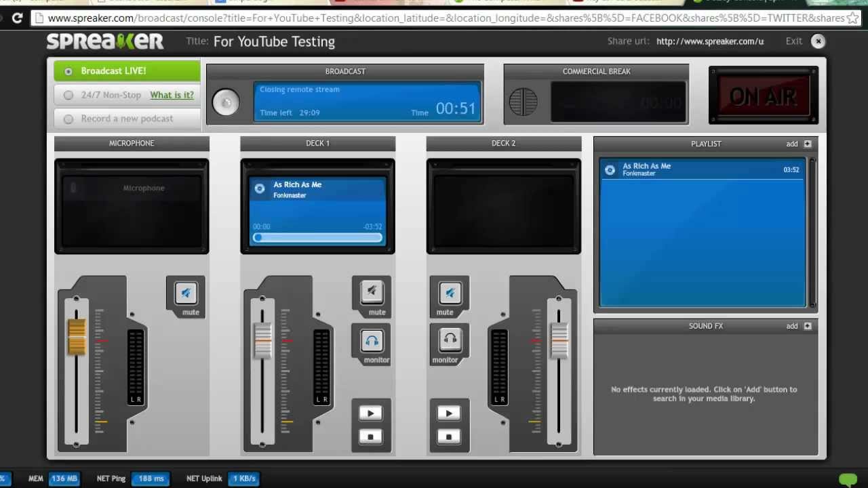Start playback on Deck 2
Viewport: 868px width, 488px height.
click(448, 413)
